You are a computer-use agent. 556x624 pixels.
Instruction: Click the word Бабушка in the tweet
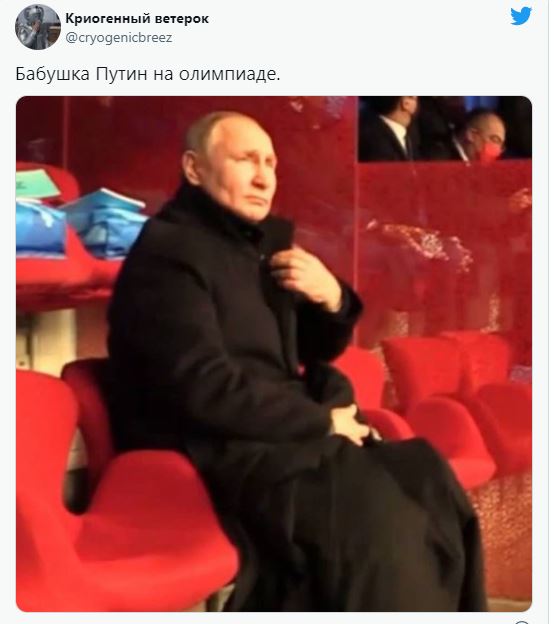(53, 74)
